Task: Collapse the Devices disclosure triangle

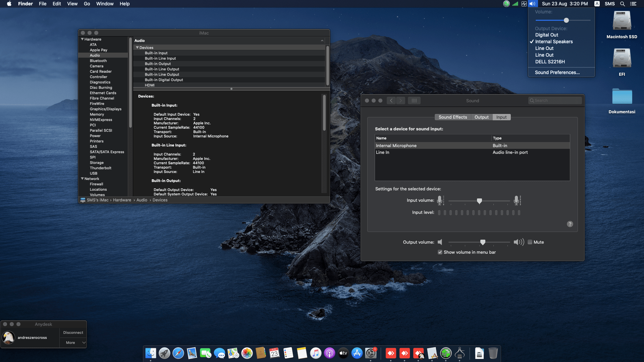Action: (138, 47)
